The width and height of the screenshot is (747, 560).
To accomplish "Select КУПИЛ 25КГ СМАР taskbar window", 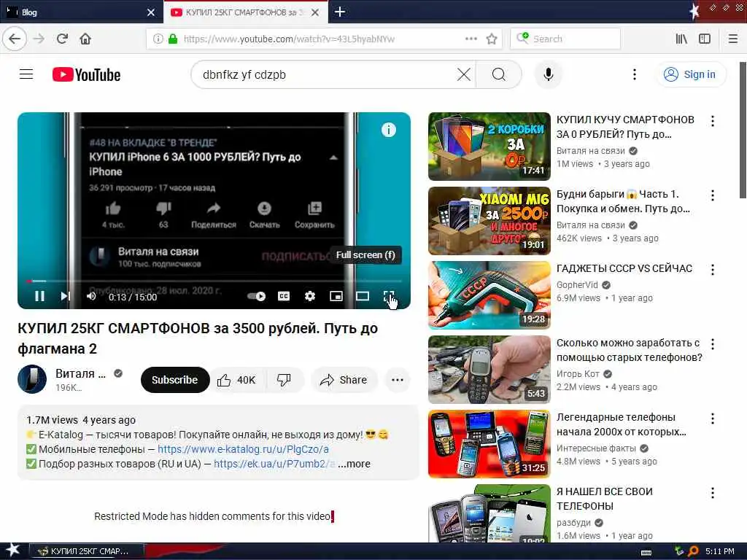I will point(87,551).
